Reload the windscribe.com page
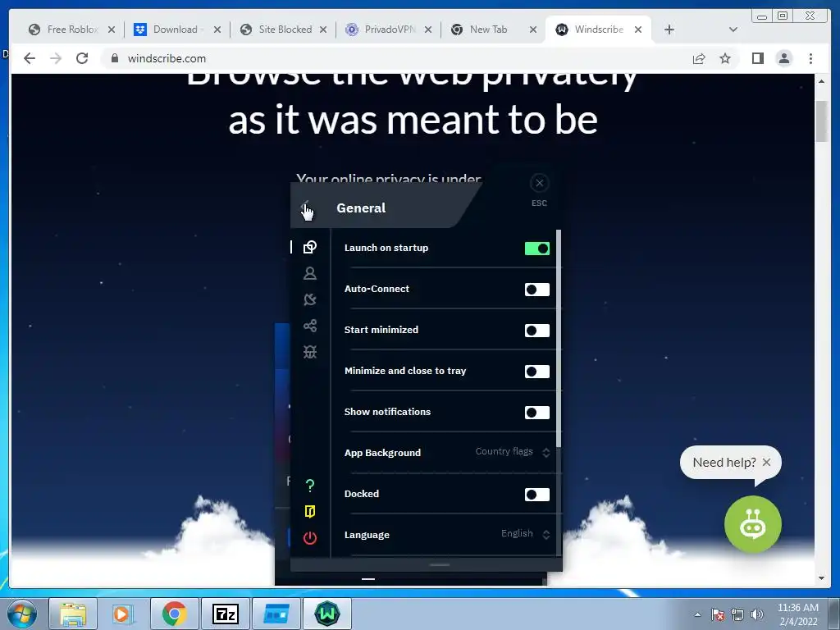840x630 pixels. (x=82, y=58)
